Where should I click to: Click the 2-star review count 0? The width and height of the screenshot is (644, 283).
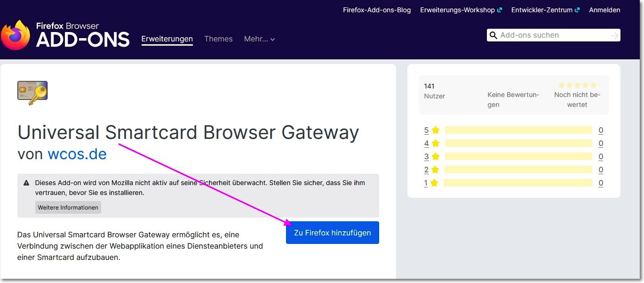point(601,170)
